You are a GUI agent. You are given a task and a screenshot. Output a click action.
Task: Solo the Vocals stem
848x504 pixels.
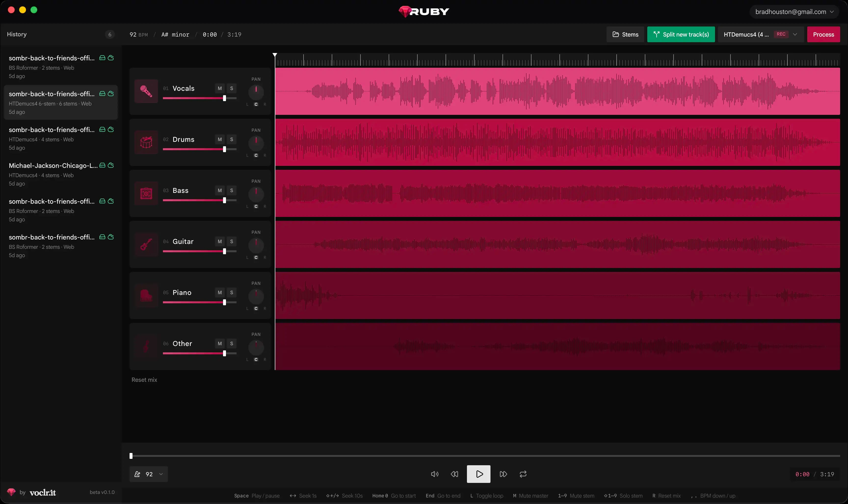tap(232, 88)
